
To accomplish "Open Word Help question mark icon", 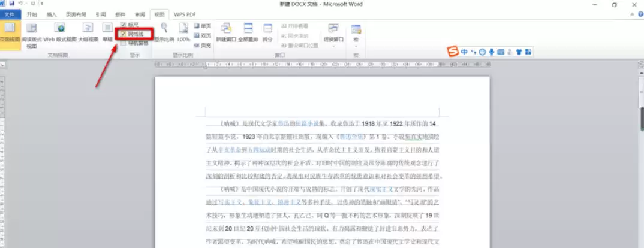I will tap(640, 14).
